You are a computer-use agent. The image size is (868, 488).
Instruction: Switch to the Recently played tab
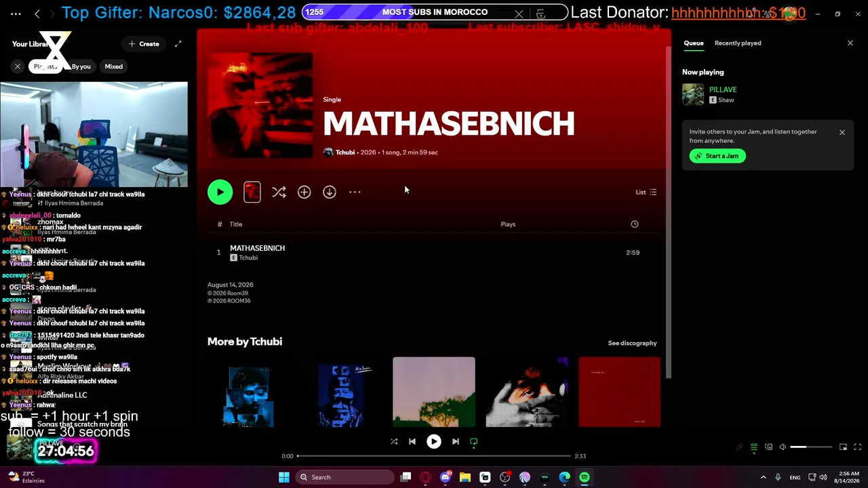pyautogui.click(x=738, y=43)
